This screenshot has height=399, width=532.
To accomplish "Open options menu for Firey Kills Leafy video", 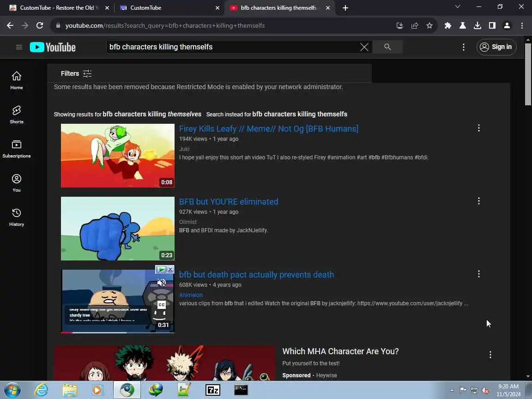I will 479,128.
